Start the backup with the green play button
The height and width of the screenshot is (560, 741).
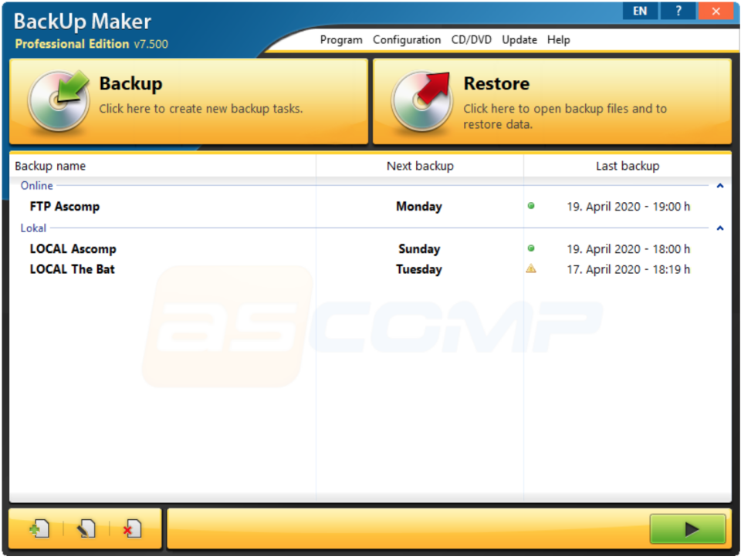point(687,528)
